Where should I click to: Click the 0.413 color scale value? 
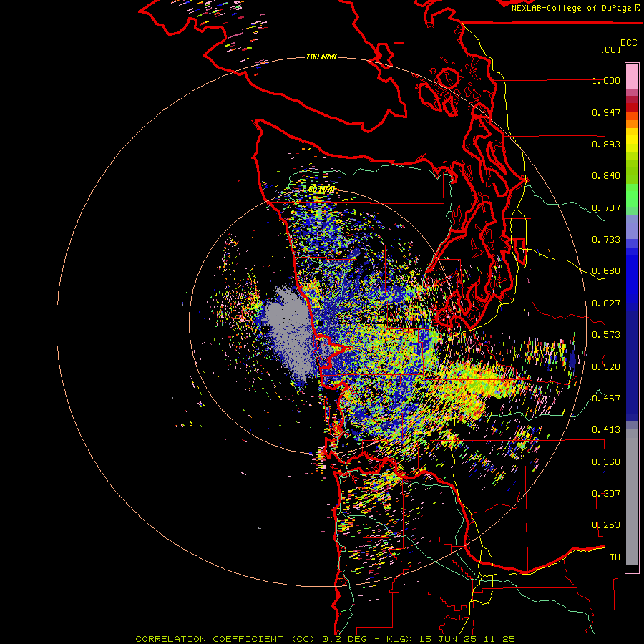tap(606, 430)
